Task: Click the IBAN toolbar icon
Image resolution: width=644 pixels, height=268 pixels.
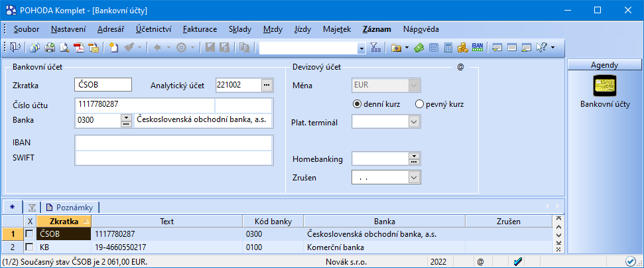Action: tap(478, 47)
